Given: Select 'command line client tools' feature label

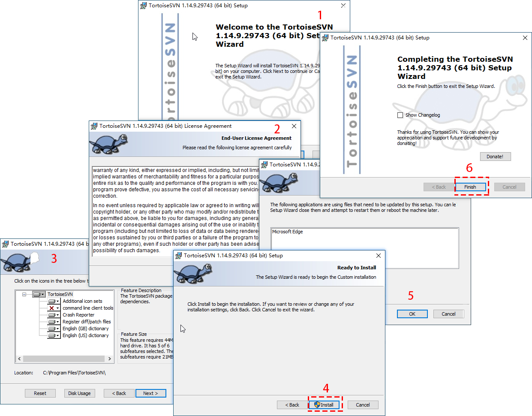Looking at the screenshot, I should click(x=88, y=308).
